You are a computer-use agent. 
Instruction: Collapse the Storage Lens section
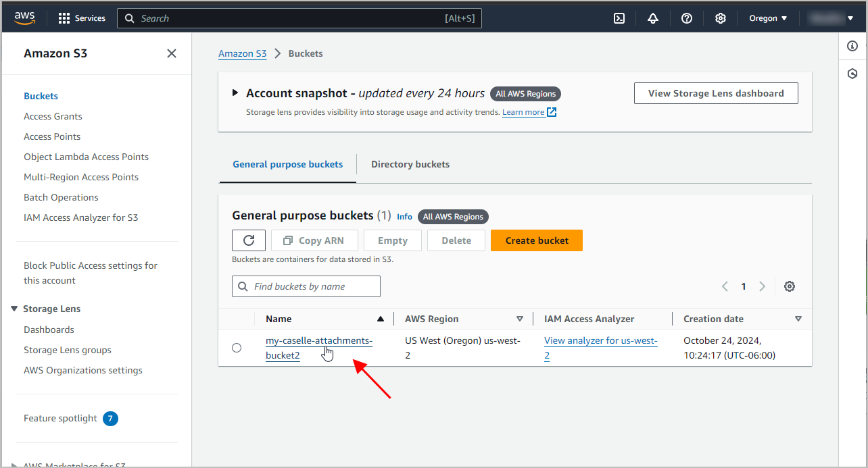click(14, 309)
